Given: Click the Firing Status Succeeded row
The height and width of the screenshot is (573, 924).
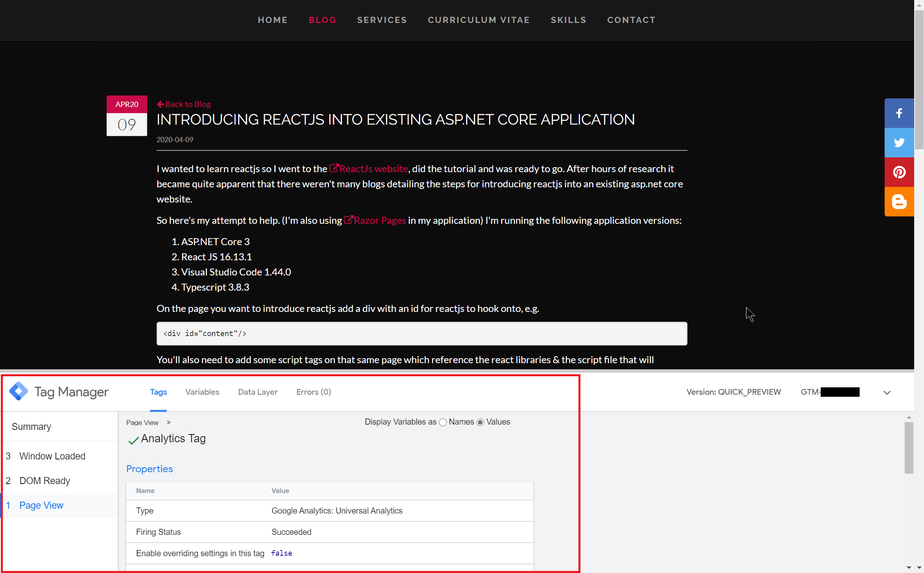Looking at the screenshot, I should click(x=330, y=532).
